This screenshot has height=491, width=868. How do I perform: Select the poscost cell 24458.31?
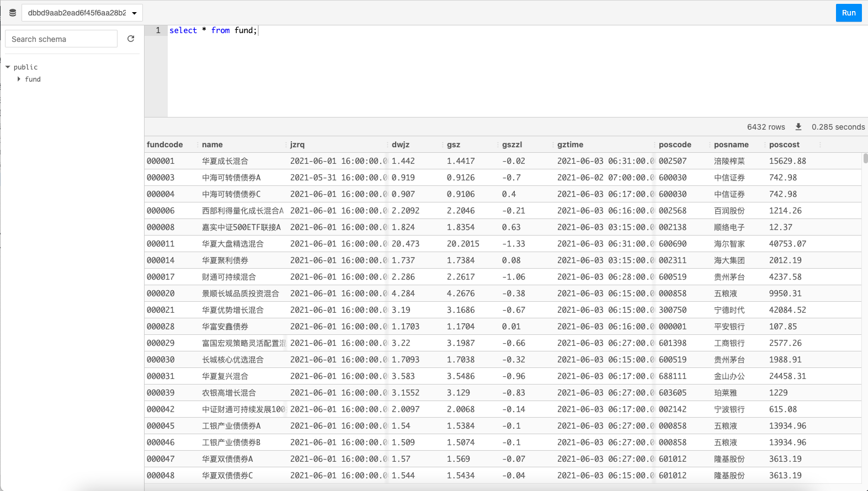pos(787,376)
